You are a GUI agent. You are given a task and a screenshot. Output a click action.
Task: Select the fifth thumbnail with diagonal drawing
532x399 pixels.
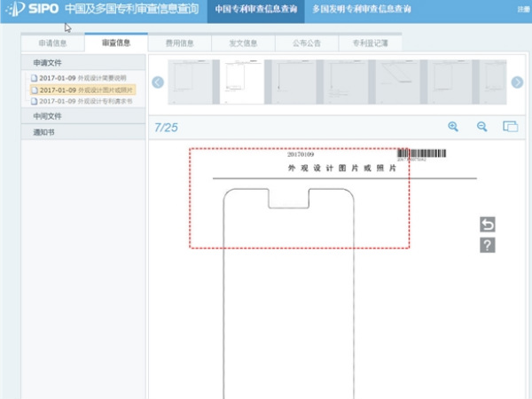pyautogui.click(x=397, y=82)
